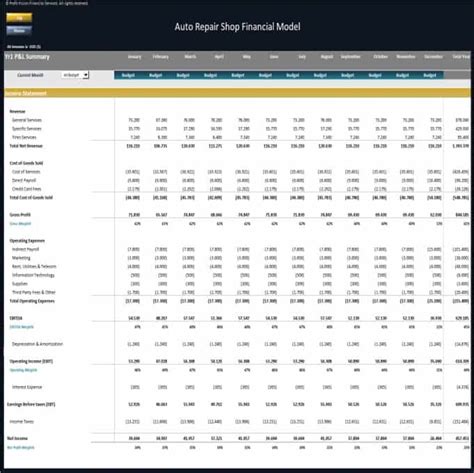Select the Total Year column header
Image resolution: width=474 pixels, height=473 pixels.
pos(461,57)
